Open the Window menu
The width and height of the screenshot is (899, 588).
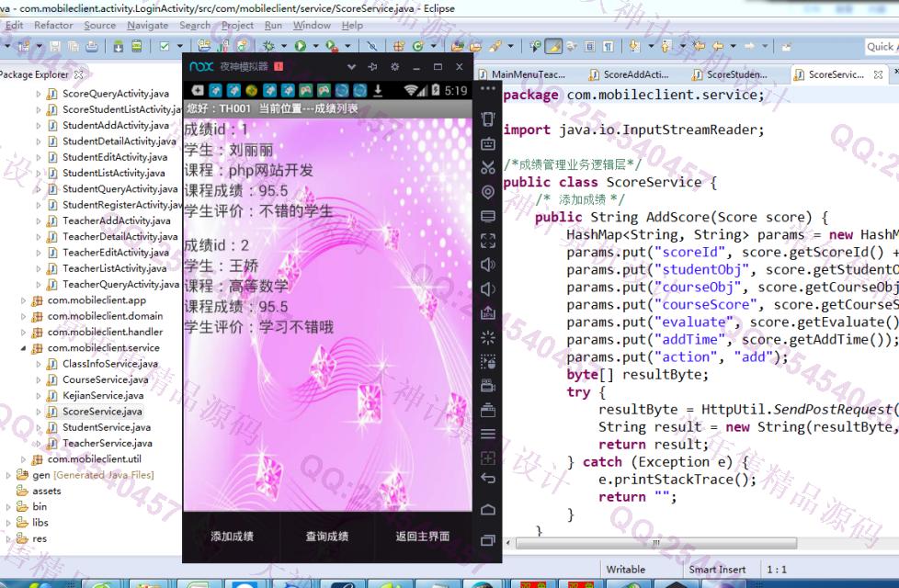[x=312, y=25]
